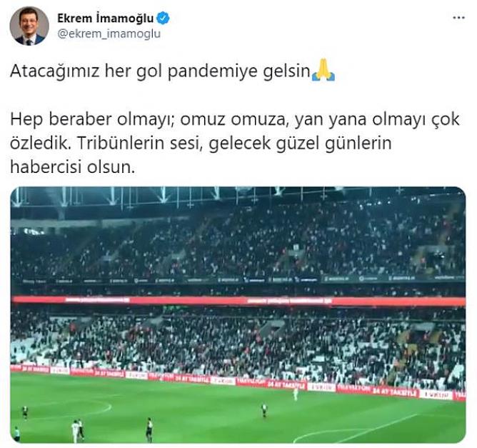Select the line 'Atacağımız her gol pandemiye gelsin'
Image resolution: width=477 pixels, height=448 pixels.
pos(160,71)
